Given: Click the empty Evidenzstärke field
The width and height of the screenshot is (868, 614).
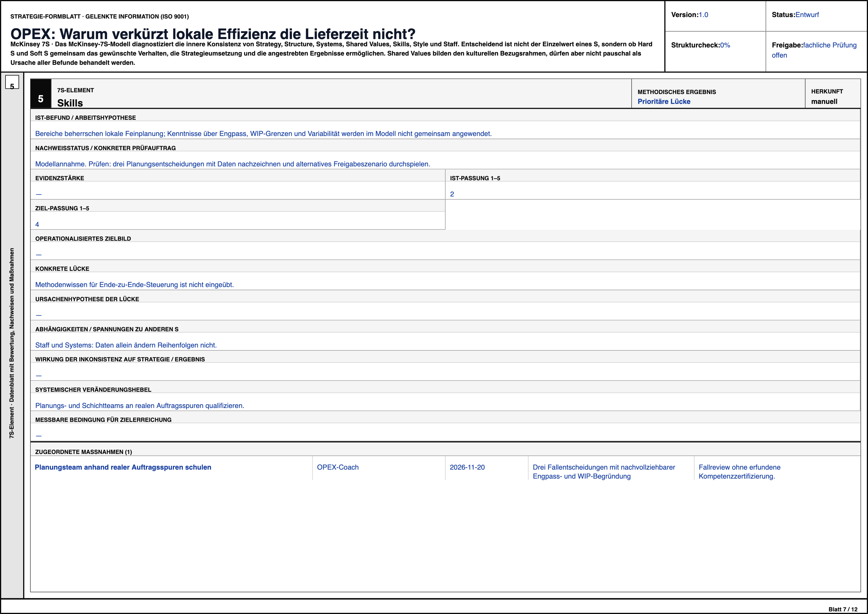Looking at the screenshot, I should coord(238,191).
